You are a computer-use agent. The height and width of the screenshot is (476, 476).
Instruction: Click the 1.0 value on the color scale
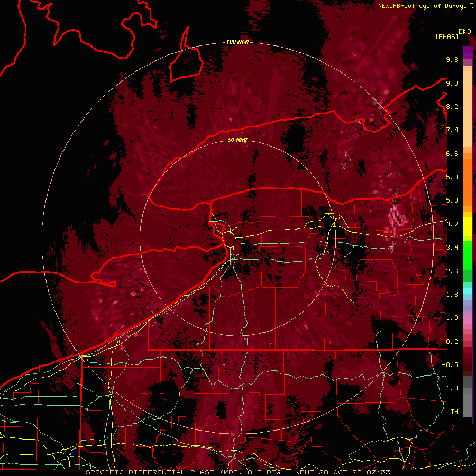point(452,318)
